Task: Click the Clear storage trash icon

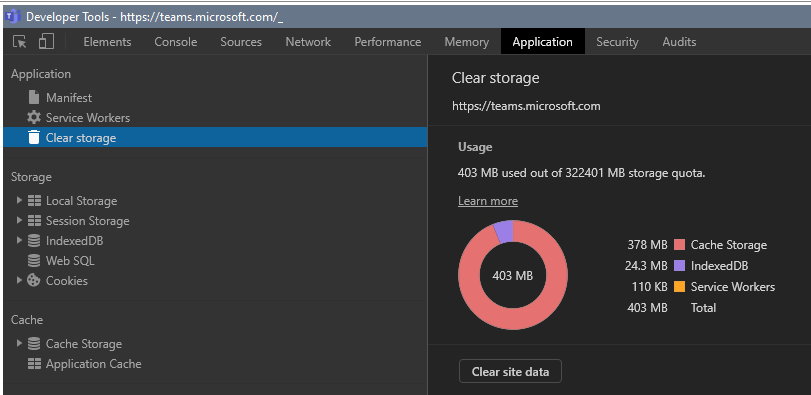Action: pos(34,138)
